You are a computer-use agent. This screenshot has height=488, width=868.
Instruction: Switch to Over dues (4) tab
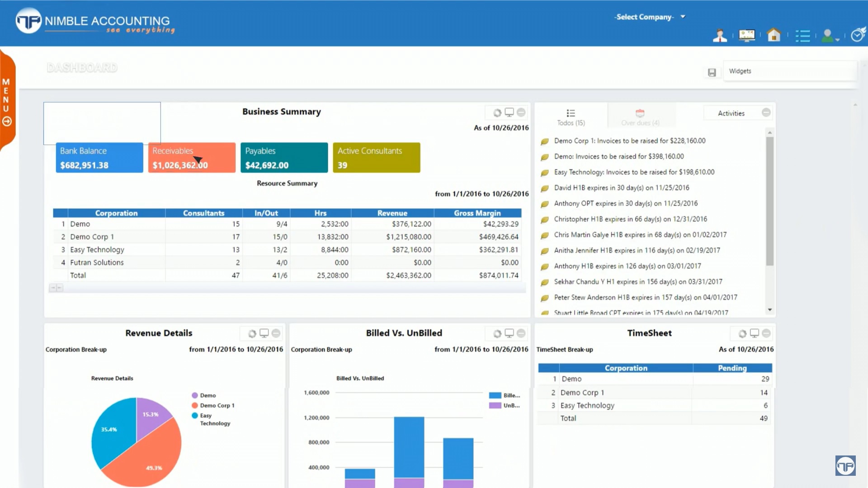(x=641, y=117)
